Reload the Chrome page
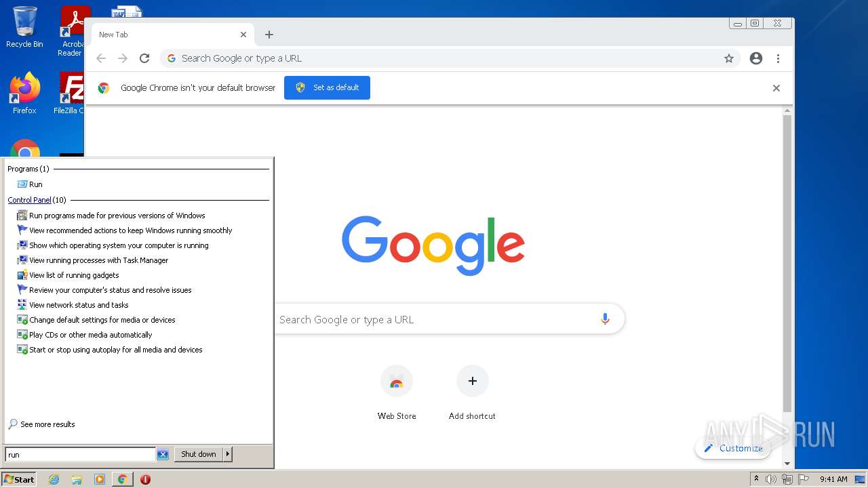 [144, 58]
